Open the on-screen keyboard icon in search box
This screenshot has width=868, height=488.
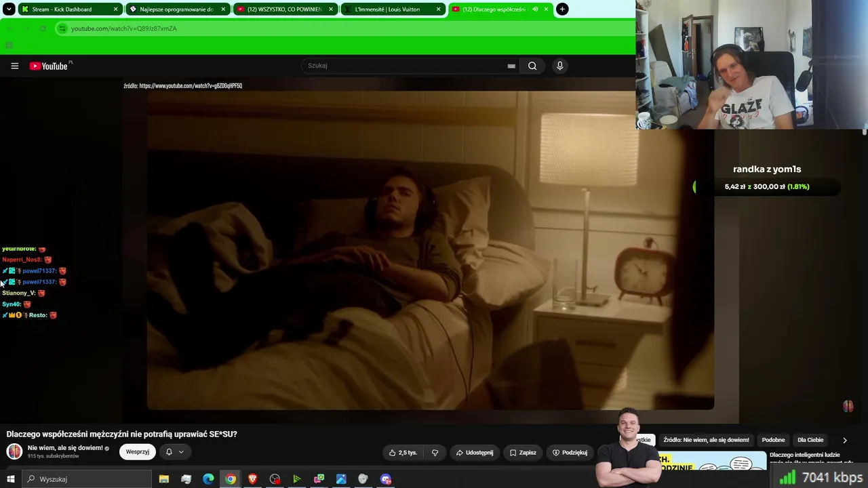point(511,66)
